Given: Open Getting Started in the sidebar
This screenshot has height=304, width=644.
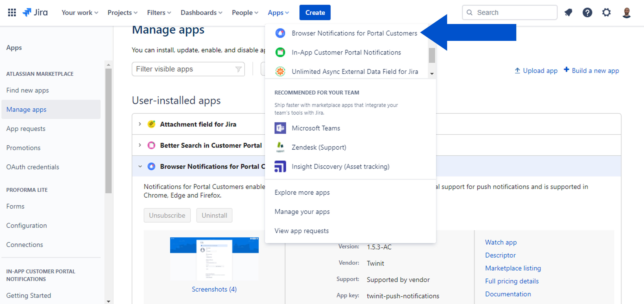Looking at the screenshot, I should point(51,296).
